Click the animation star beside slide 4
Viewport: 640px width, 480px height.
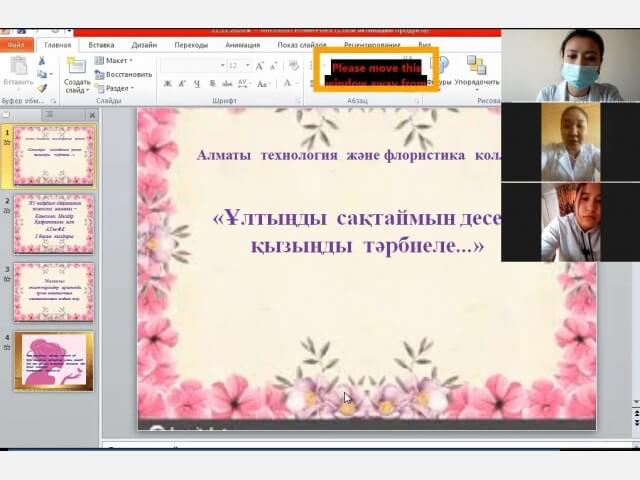click(x=7, y=347)
